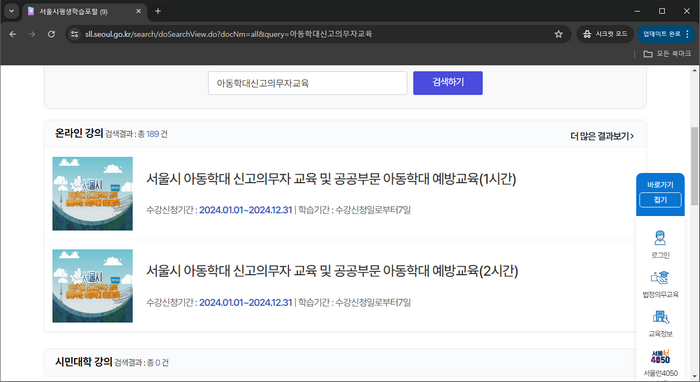Click scrollbar down arrow
Screen dimensions: 700x382
tap(695, 376)
